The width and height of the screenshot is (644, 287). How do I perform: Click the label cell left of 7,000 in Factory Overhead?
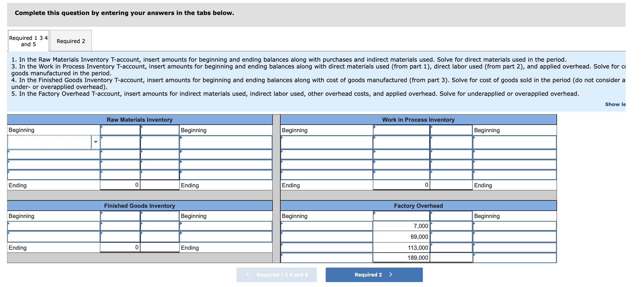coord(326,226)
